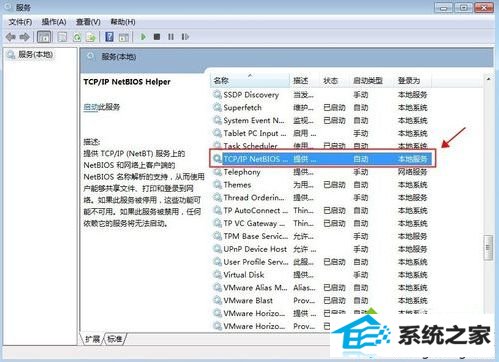This screenshot has width=499, height=362.
Task: Click Show/Hide Console Tree toolbar icon
Action: coord(44,37)
